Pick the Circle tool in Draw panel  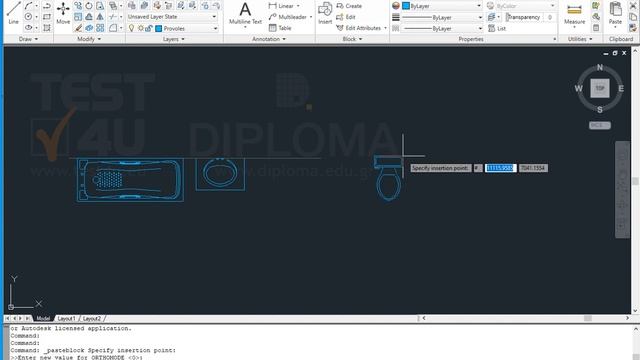tap(28, 17)
